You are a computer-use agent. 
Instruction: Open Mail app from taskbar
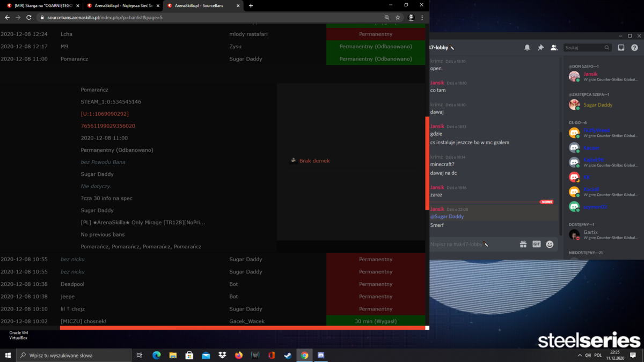tap(206, 355)
